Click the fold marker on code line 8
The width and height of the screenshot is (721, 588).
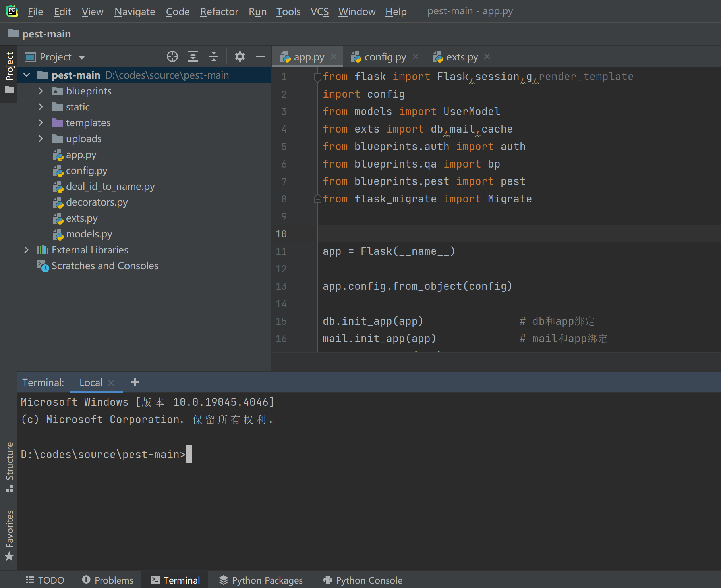(x=317, y=199)
